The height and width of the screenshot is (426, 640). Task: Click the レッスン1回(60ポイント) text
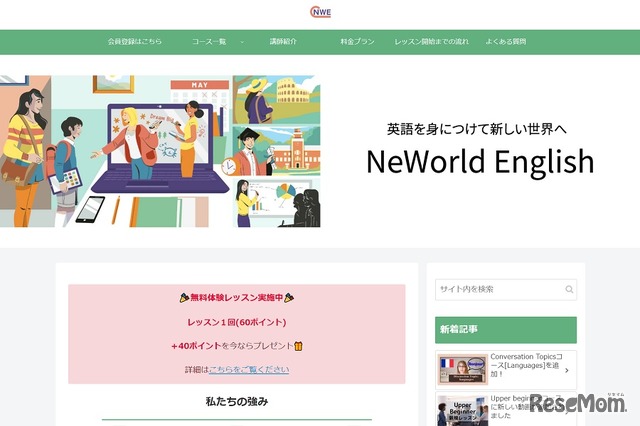pyautogui.click(x=237, y=322)
